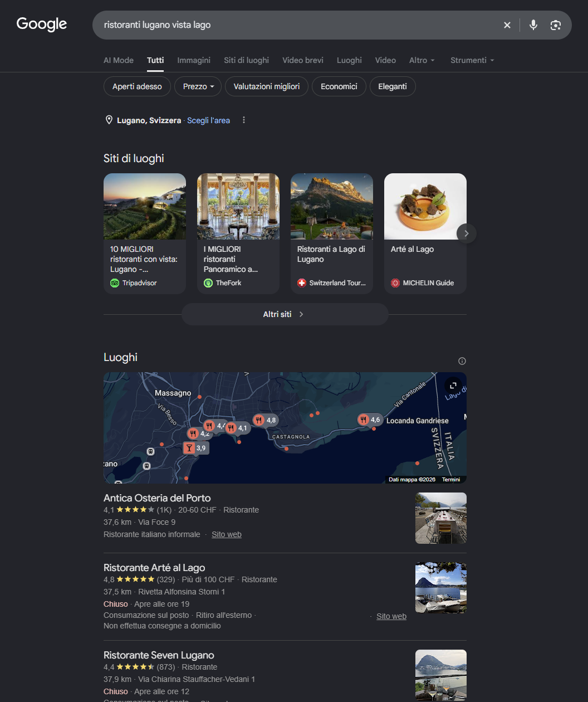Open TheFork I MIGLIORI ristoranti Panoramico card
Viewport: 588px width, 702px height.
click(x=238, y=233)
